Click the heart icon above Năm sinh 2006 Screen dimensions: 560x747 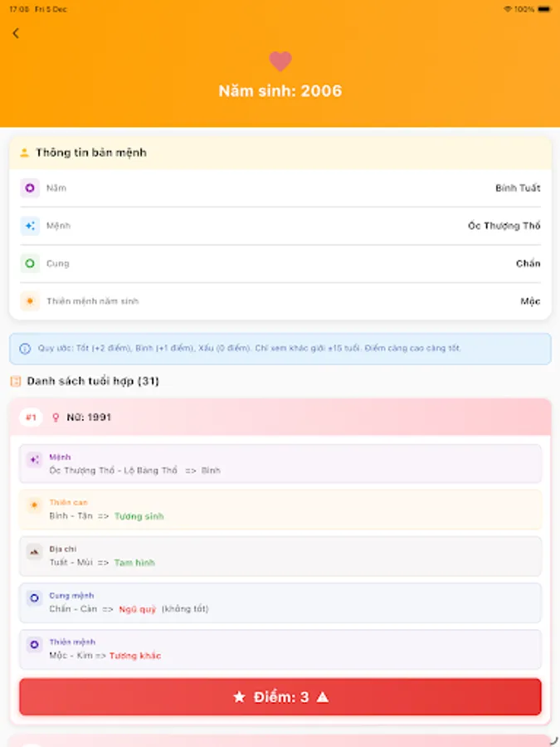coord(280,61)
